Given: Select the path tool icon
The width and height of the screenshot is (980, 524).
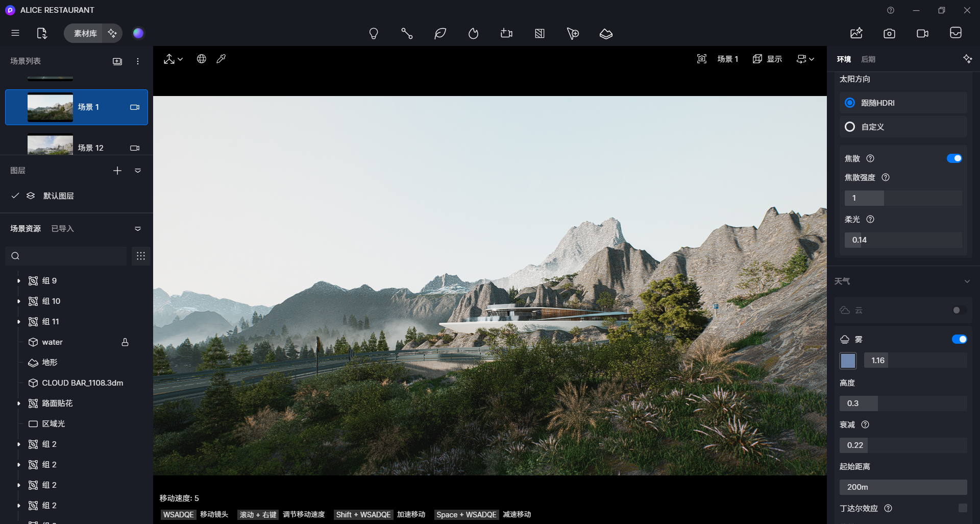Looking at the screenshot, I should [407, 34].
